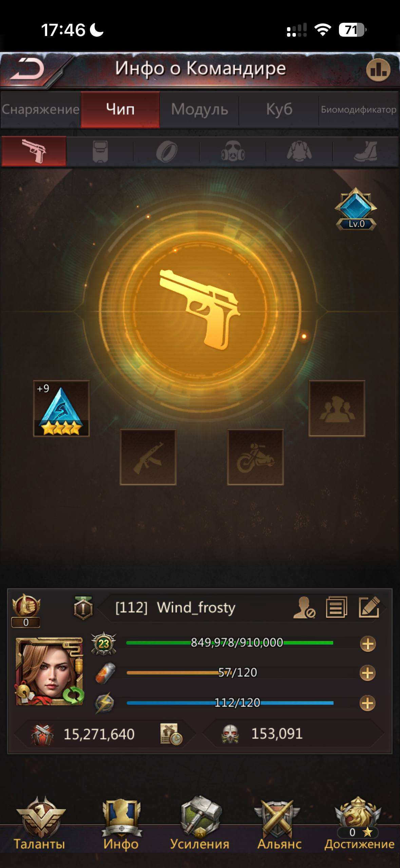Open the Биомодификатор tab

point(359,109)
